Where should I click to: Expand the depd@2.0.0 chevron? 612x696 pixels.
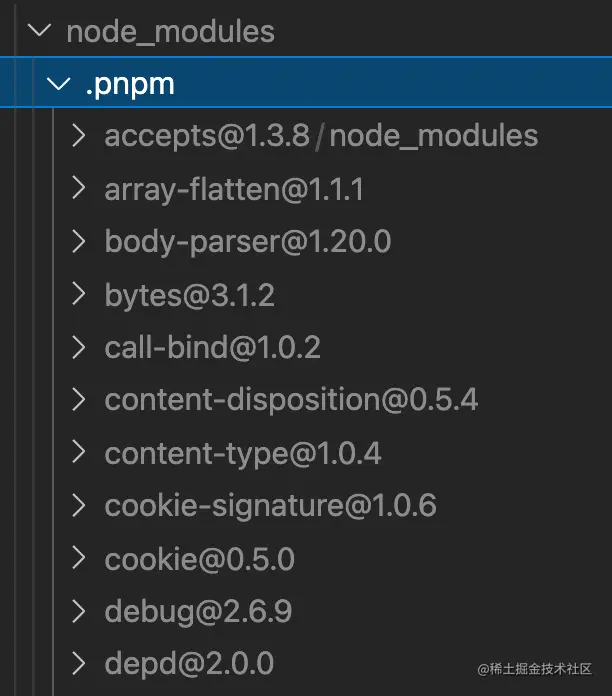click(x=79, y=664)
